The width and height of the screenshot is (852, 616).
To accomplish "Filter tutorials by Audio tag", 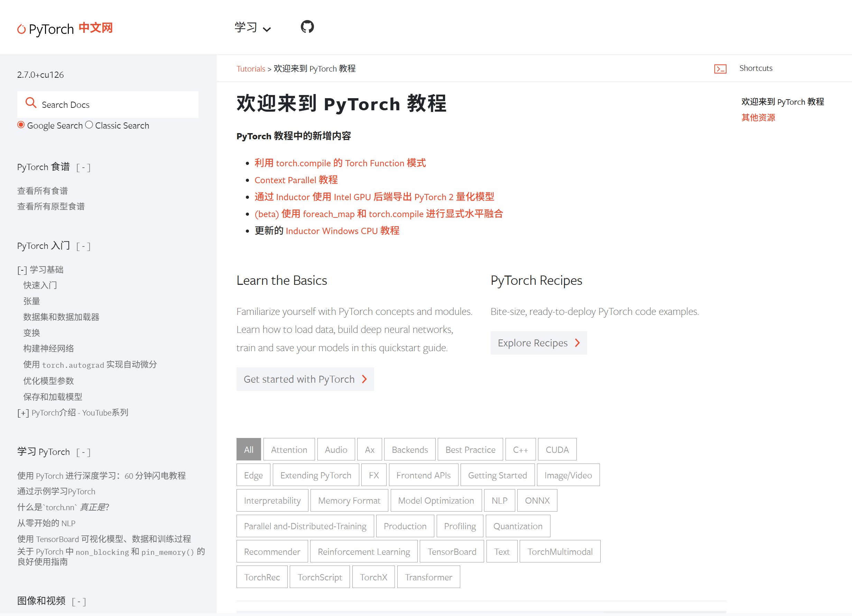I will click(336, 450).
